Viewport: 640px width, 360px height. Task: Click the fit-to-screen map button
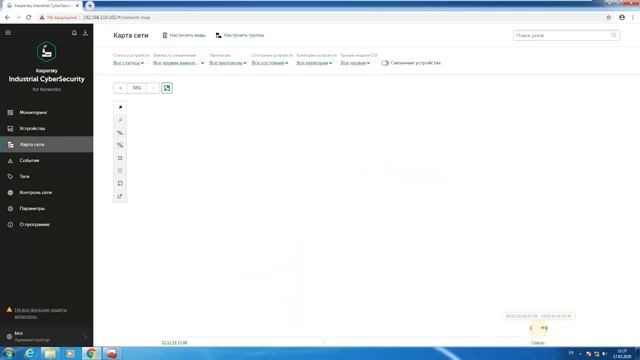(167, 88)
